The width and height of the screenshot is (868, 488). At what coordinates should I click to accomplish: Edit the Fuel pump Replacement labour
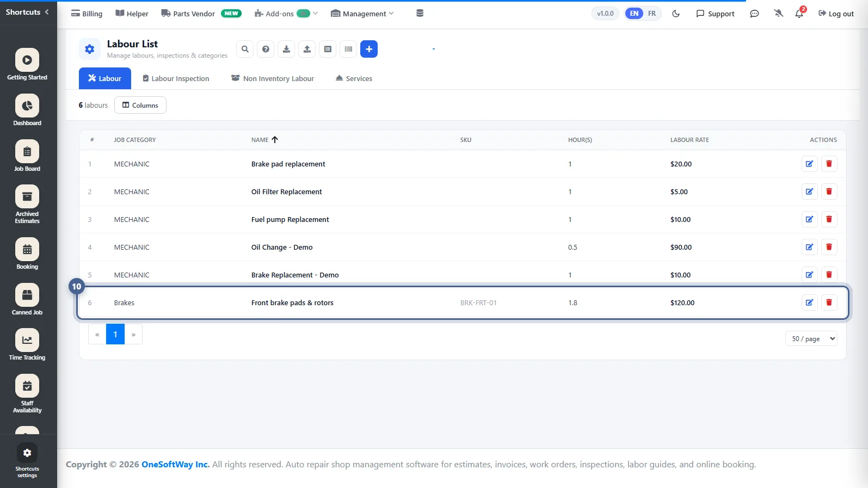tap(810, 219)
